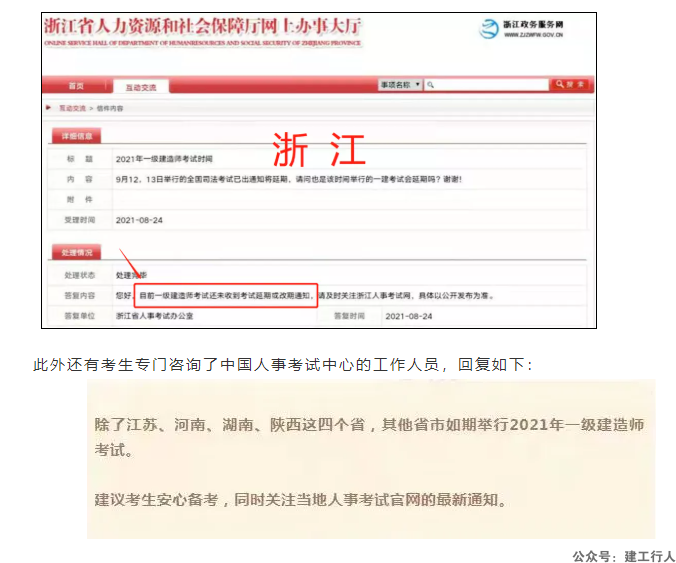
Task: Click the 标题 row label
Action: (x=80, y=159)
